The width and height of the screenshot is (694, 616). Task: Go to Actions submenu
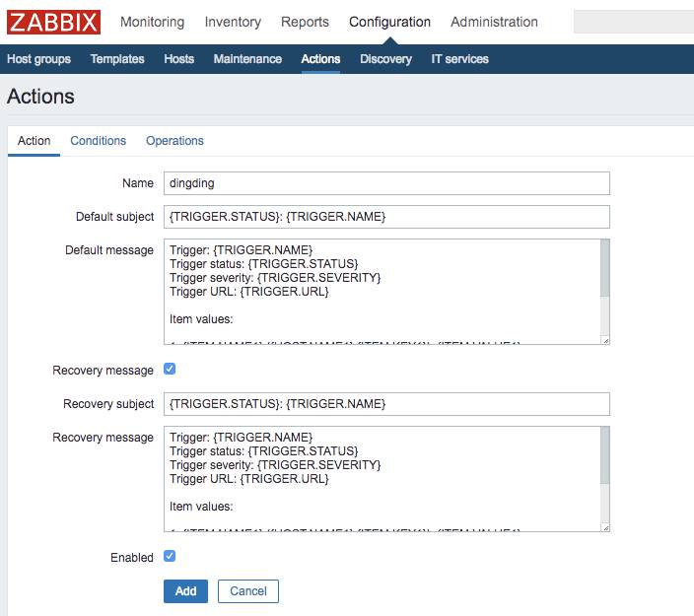[x=321, y=59]
